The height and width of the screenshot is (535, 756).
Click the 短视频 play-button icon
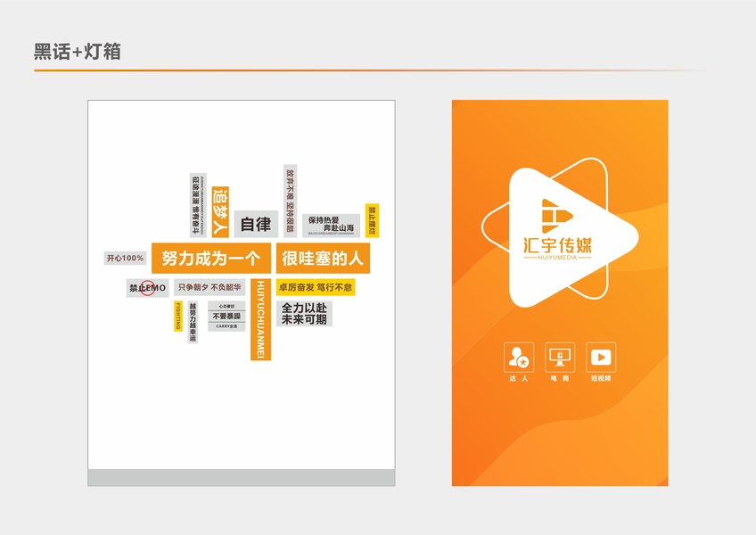pyautogui.click(x=601, y=357)
